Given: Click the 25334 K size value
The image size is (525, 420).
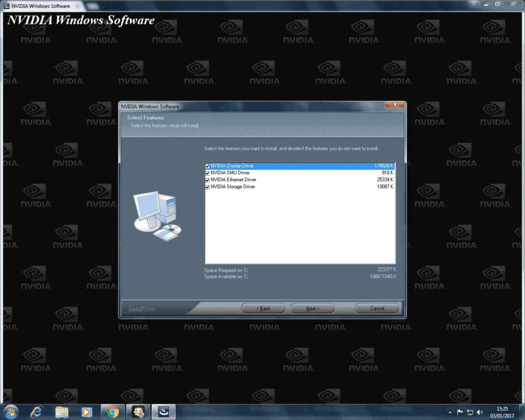Looking at the screenshot, I should pyautogui.click(x=385, y=180).
